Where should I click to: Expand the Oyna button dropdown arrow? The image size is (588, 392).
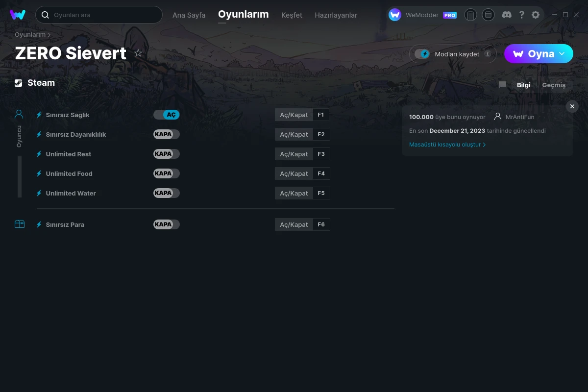coord(562,54)
